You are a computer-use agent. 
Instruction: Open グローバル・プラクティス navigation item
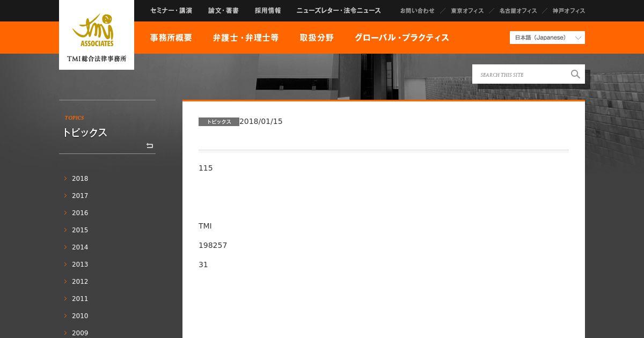(x=402, y=38)
